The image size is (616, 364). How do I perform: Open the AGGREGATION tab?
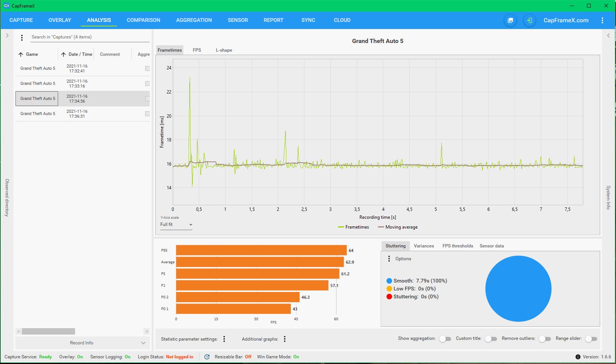pos(194,20)
